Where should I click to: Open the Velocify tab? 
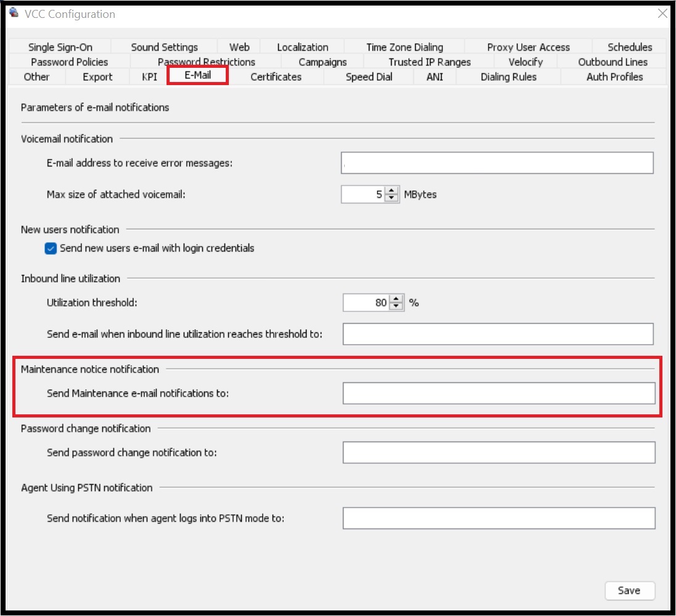point(526,62)
